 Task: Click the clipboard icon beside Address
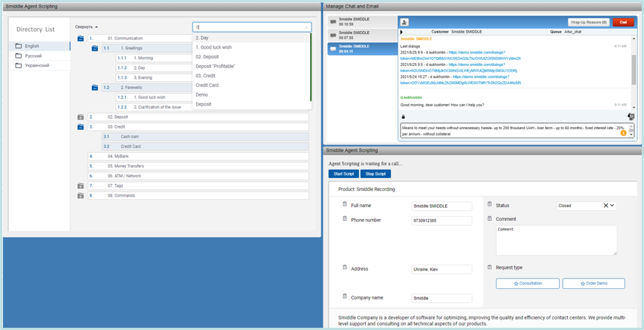(344, 267)
